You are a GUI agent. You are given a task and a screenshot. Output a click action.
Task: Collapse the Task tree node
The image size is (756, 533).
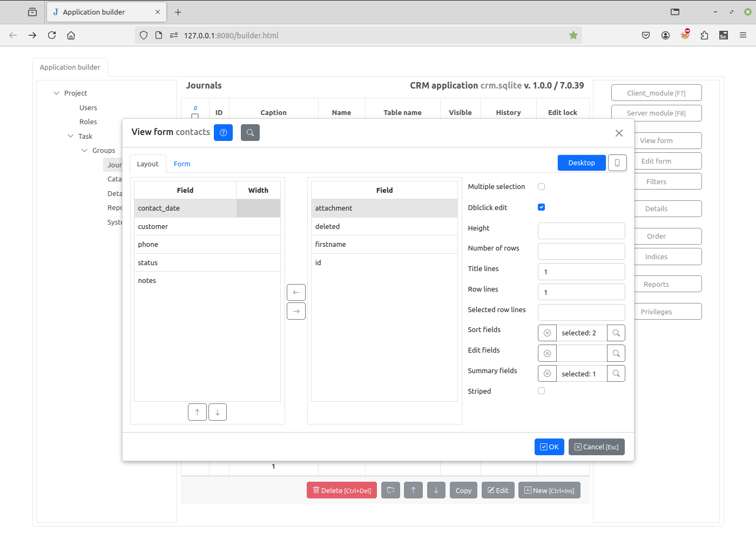click(x=71, y=137)
